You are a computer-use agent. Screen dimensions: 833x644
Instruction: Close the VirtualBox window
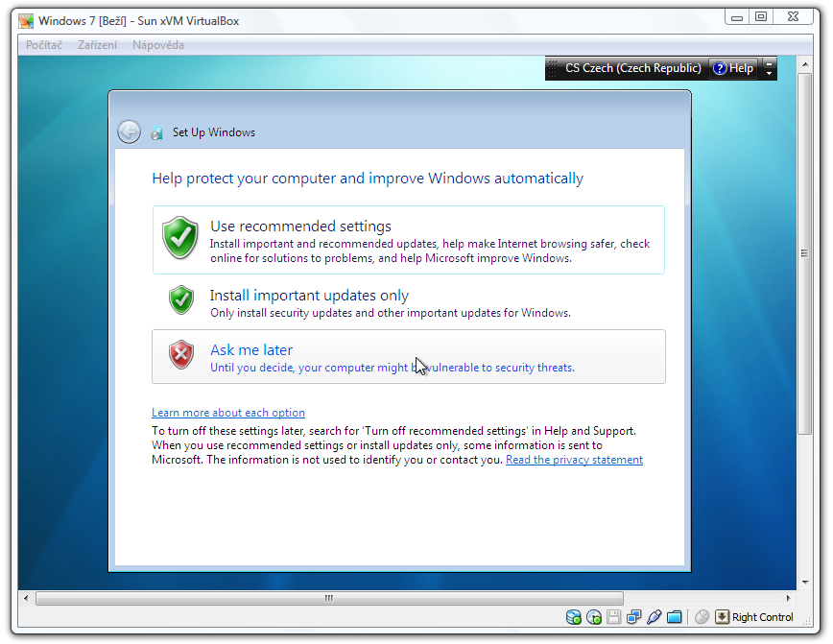pos(793,17)
